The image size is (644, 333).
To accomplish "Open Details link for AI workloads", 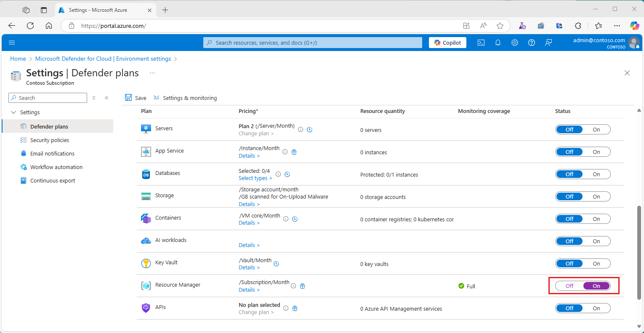I will [x=249, y=245].
